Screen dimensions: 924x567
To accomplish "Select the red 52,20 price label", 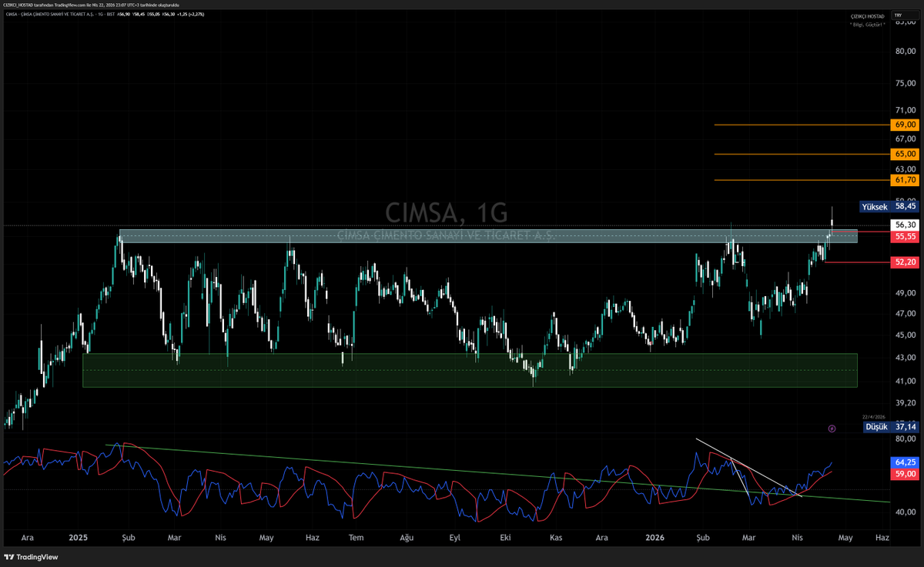I will (x=905, y=262).
